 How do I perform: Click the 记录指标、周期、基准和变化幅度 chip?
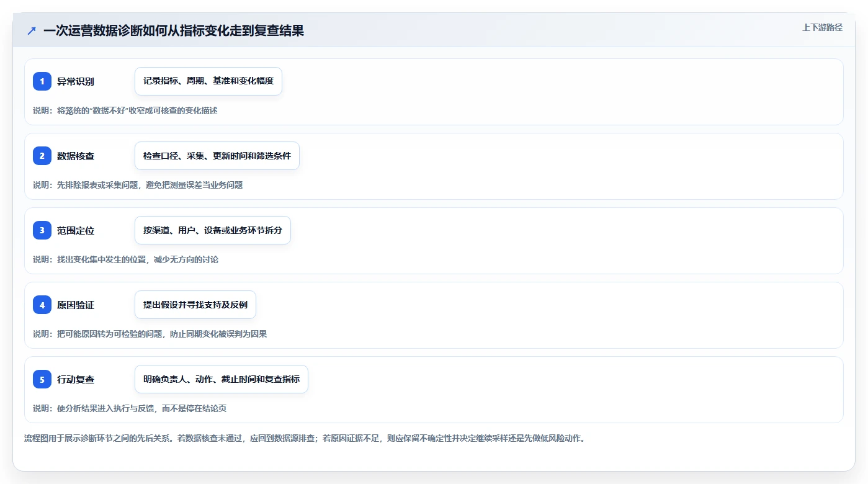[208, 81]
